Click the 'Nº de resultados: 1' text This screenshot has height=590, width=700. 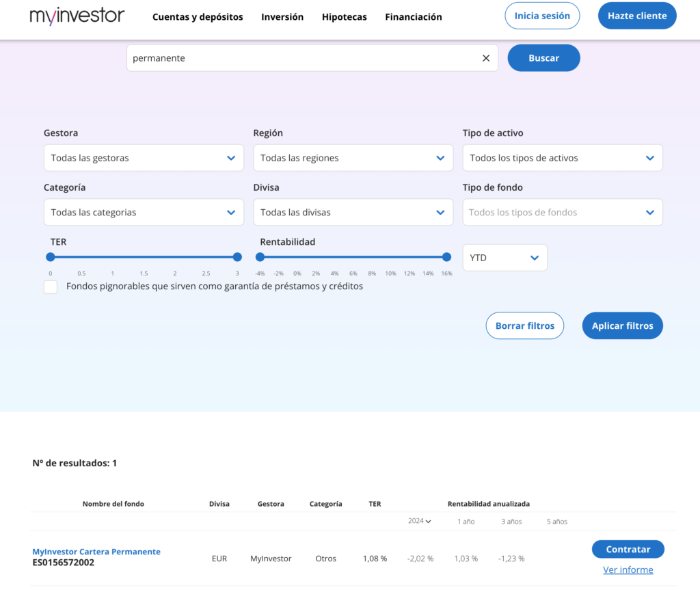[x=75, y=463]
